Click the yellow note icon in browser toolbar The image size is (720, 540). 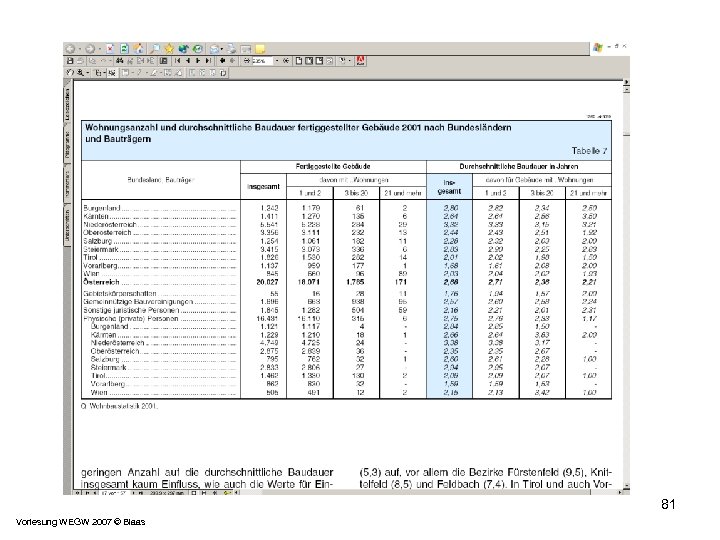point(260,49)
